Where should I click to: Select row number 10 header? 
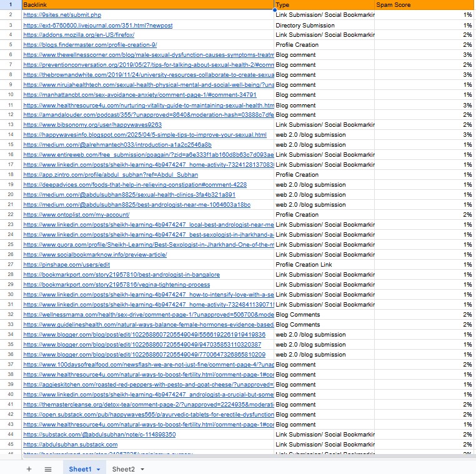click(11, 94)
